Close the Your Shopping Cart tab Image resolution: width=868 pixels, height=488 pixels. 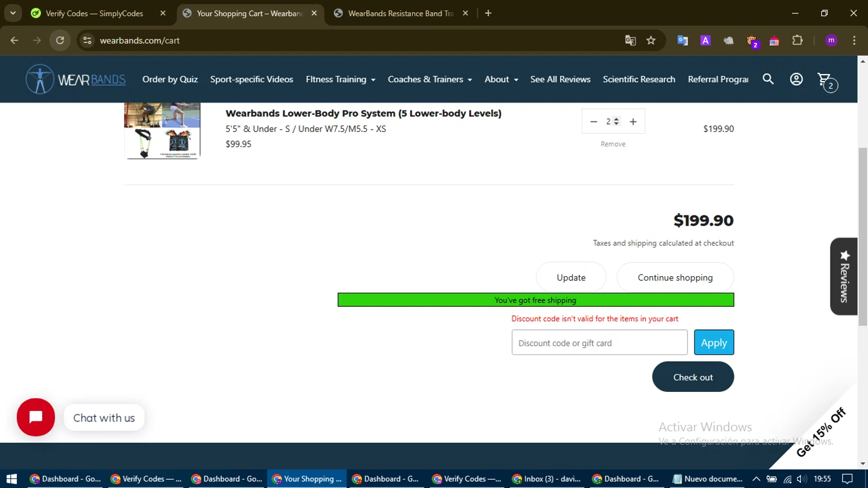314,13
